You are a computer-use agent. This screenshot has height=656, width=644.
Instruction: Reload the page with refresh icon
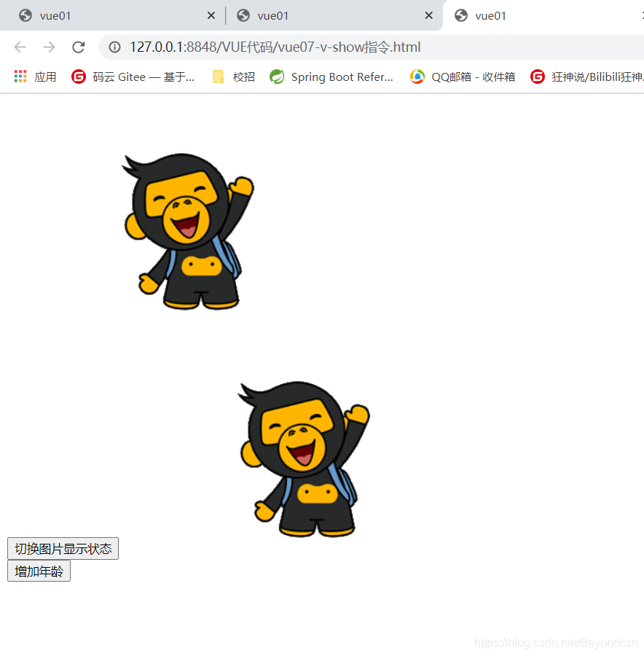point(78,47)
